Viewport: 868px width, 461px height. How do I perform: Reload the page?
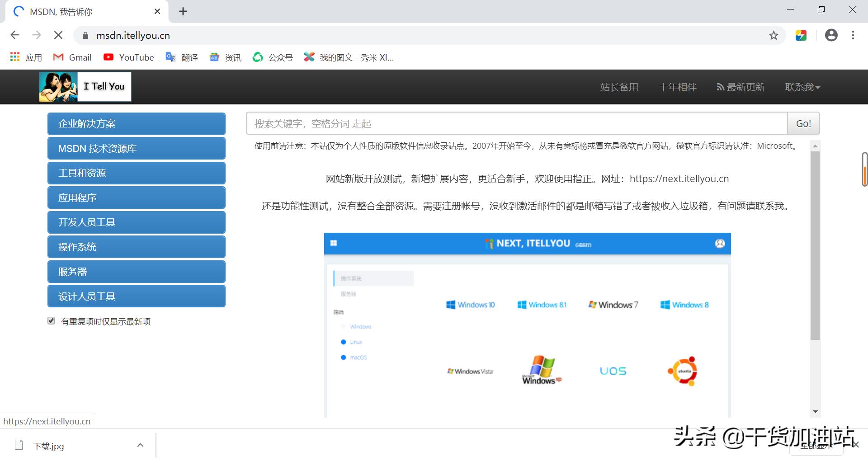pyautogui.click(x=58, y=35)
